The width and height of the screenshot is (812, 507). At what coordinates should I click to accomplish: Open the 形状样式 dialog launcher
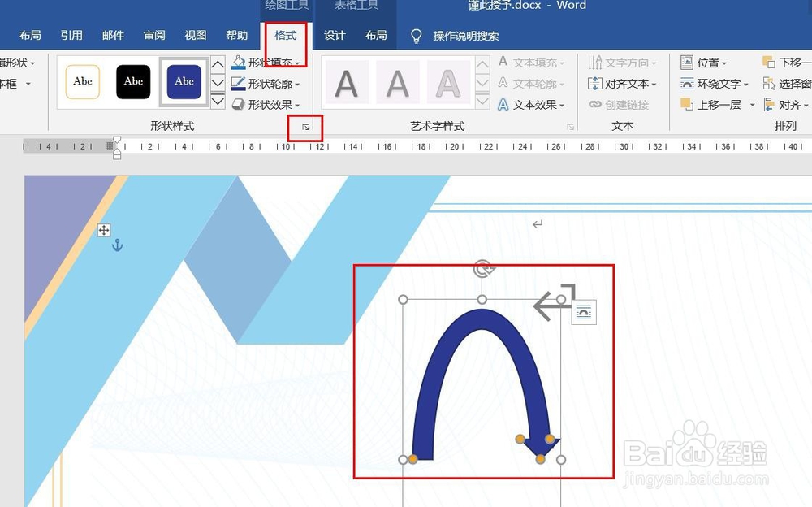pos(305,127)
